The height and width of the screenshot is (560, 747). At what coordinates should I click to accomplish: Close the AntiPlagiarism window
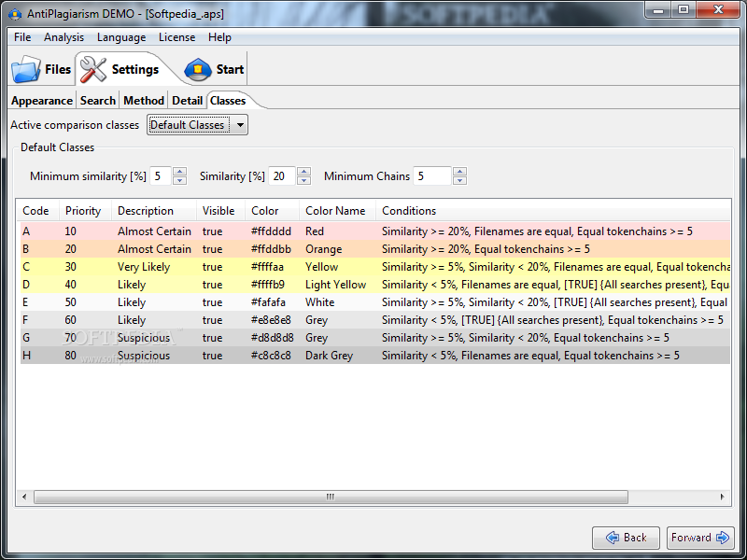pos(719,9)
